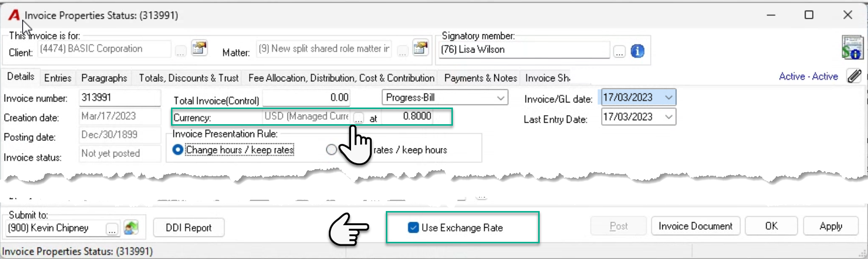This screenshot has width=868, height=259.
Task: Click the Active - Active status link
Action: tap(808, 76)
